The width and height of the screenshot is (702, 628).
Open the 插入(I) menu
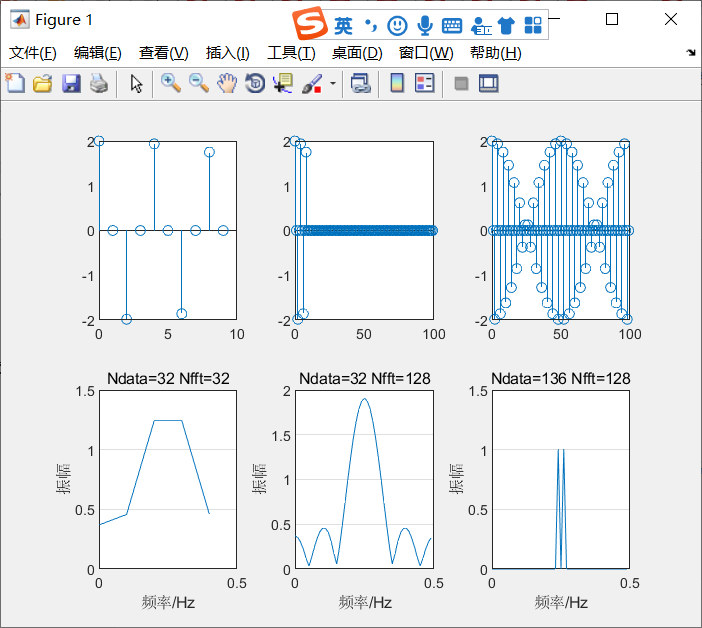(x=227, y=53)
